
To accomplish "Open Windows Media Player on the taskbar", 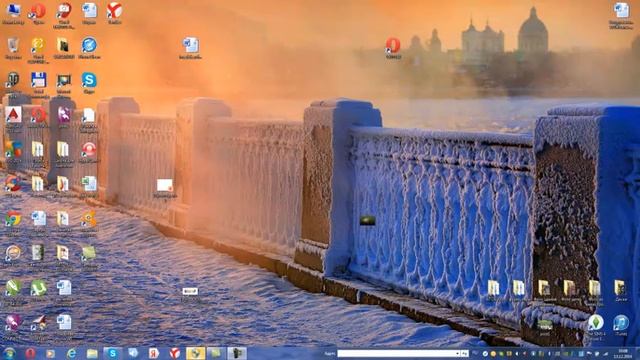I will tap(50, 353).
